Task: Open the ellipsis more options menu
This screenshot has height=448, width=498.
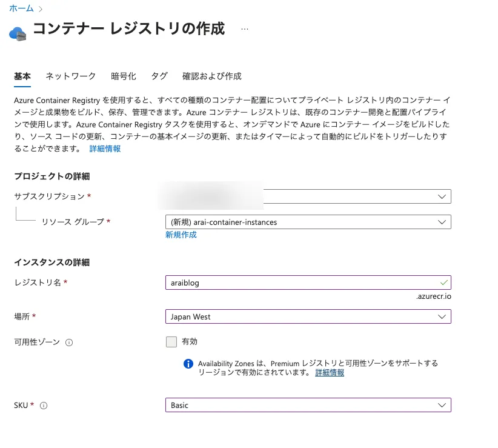Action: pyautogui.click(x=245, y=29)
